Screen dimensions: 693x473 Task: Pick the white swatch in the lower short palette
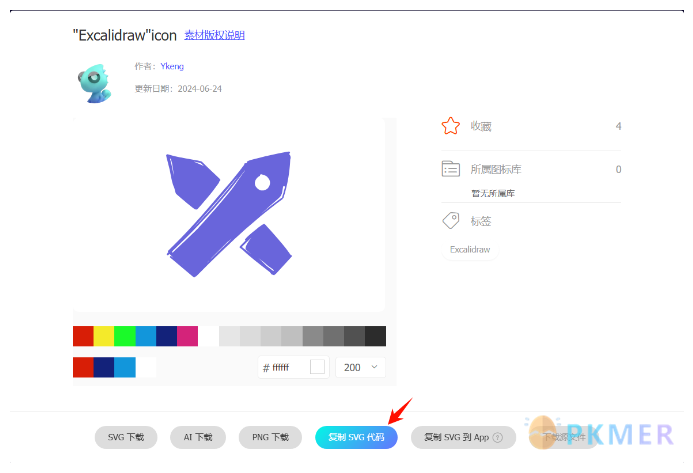coord(146,367)
